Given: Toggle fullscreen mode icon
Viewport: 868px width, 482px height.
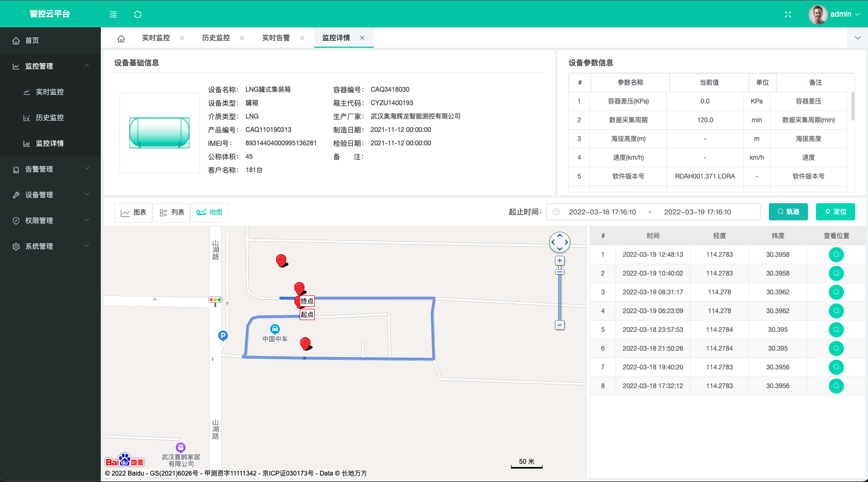Looking at the screenshot, I should point(788,14).
